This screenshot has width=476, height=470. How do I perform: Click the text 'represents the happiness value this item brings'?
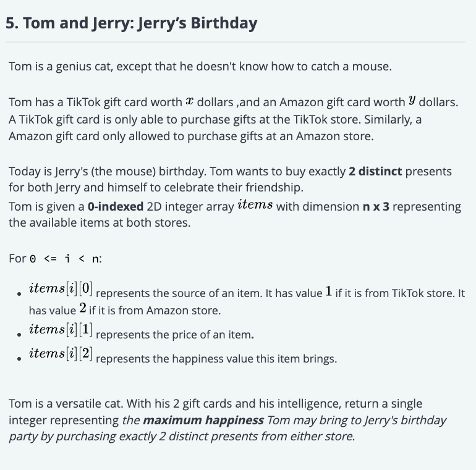[x=216, y=359]
